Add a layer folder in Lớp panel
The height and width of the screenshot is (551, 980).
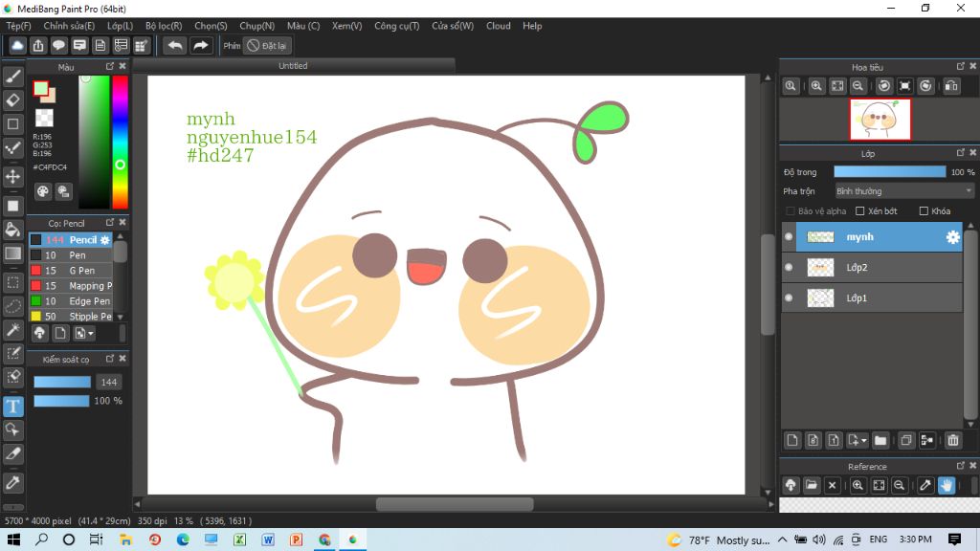880,440
